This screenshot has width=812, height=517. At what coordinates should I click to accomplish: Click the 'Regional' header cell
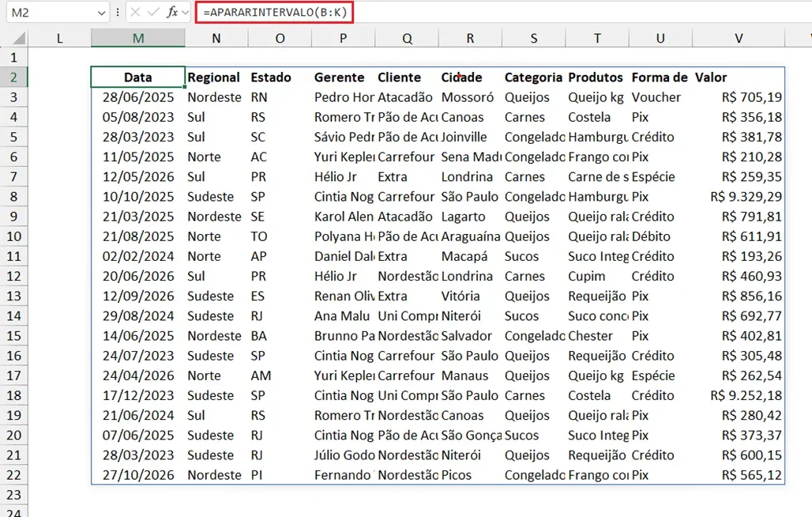coord(216,77)
